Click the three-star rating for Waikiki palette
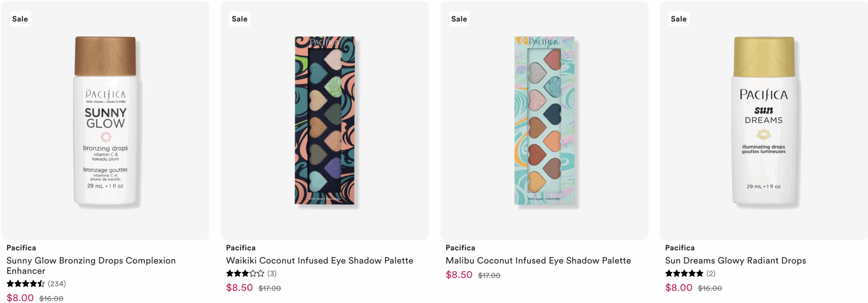The width and height of the screenshot is (868, 303). coord(245,274)
